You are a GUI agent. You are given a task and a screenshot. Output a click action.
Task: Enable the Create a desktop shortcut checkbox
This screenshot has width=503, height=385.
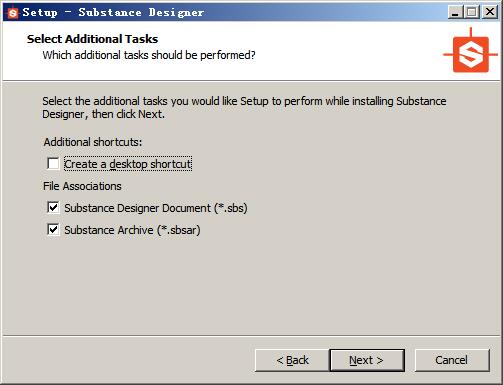tap(53, 164)
